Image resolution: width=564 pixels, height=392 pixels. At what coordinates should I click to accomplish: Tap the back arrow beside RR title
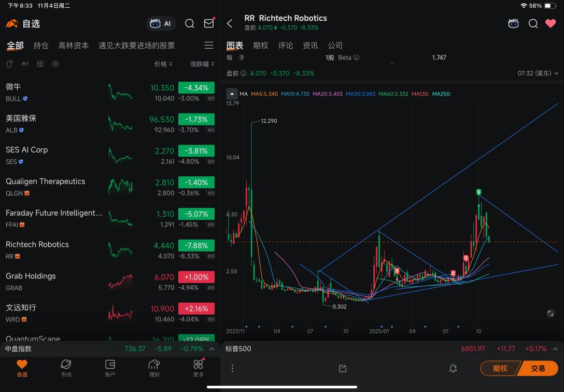point(230,23)
